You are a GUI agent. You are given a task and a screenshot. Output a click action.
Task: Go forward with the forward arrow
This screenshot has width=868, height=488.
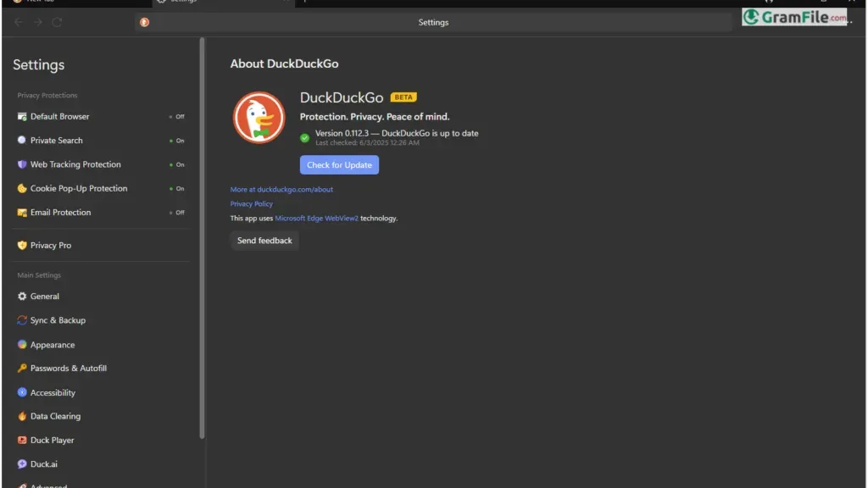coord(37,22)
